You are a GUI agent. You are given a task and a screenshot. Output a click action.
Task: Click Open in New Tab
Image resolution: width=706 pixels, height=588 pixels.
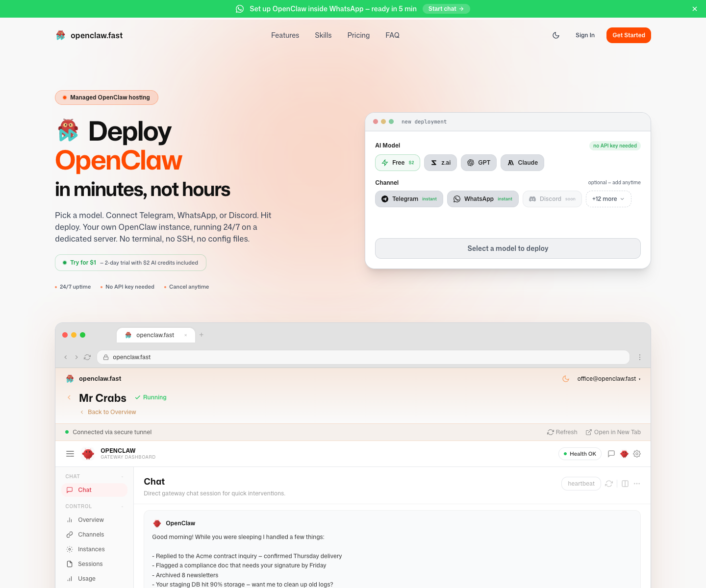pyautogui.click(x=613, y=432)
